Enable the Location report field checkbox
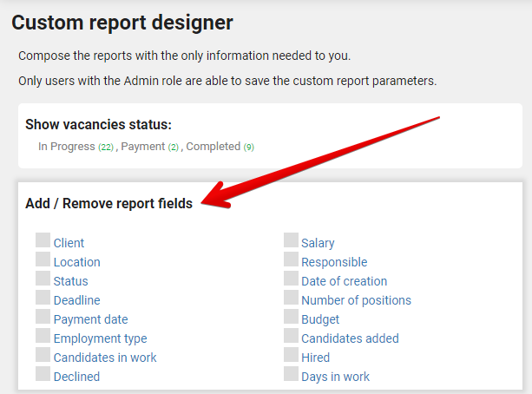Viewport: 532px width, 394px height. pyautogui.click(x=43, y=259)
